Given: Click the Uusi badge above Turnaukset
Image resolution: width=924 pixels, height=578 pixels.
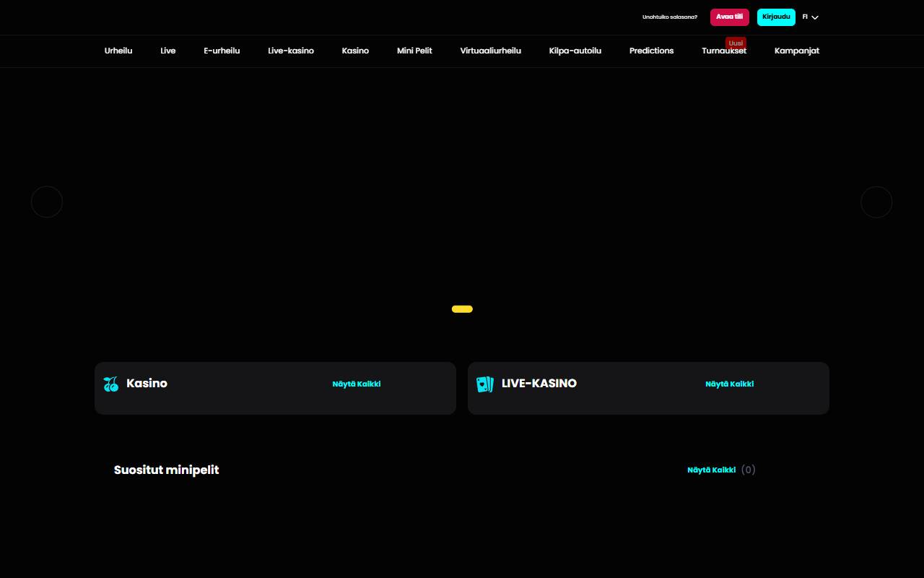Looking at the screenshot, I should (x=736, y=43).
